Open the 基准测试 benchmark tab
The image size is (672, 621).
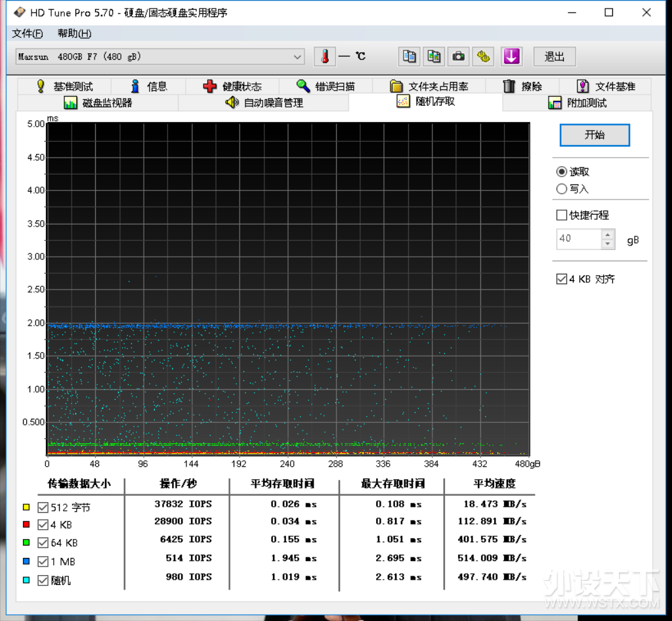tap(65, 87)
